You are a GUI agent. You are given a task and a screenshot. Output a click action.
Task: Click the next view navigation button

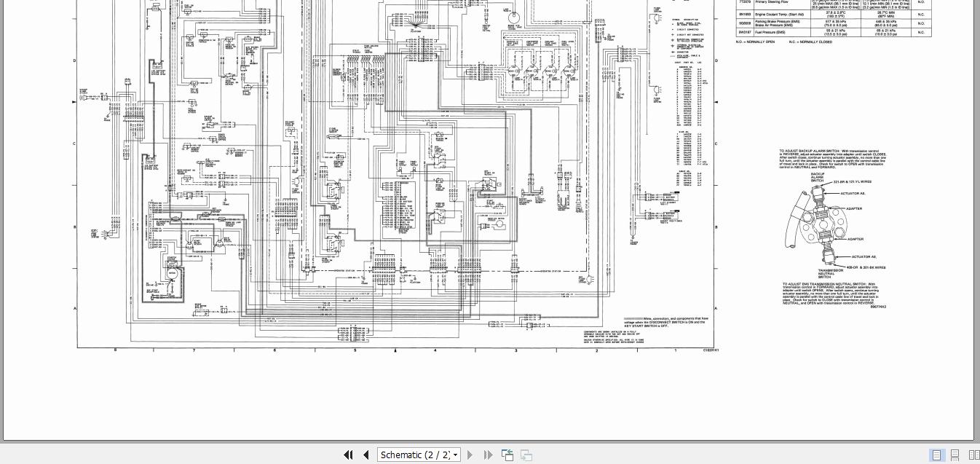[x=526, y=455]
